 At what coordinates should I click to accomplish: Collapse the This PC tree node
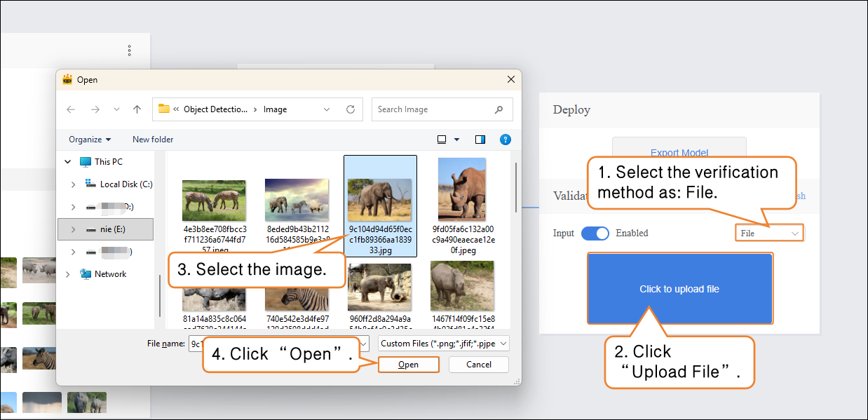coord(68,162)
